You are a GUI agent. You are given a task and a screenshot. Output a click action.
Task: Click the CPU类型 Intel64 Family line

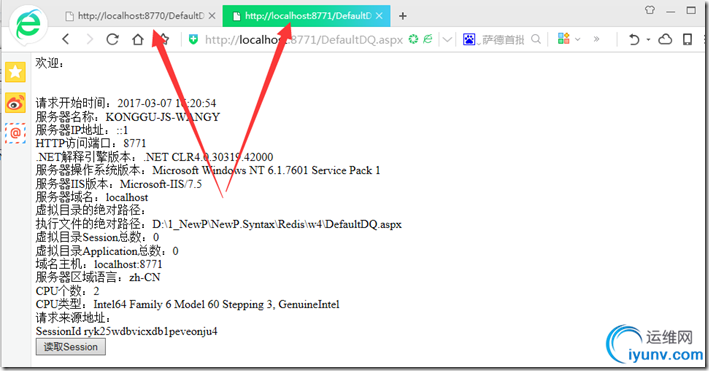[187, 304]
